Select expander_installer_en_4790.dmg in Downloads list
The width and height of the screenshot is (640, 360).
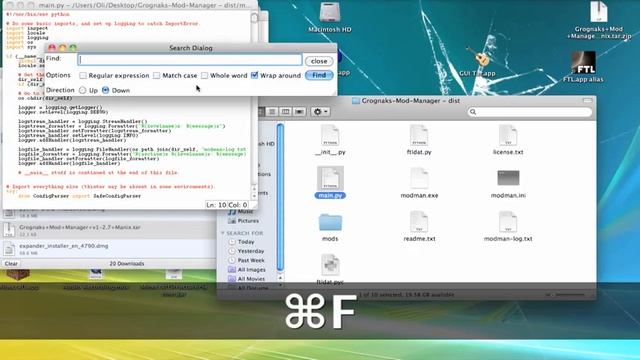(108, 249)
